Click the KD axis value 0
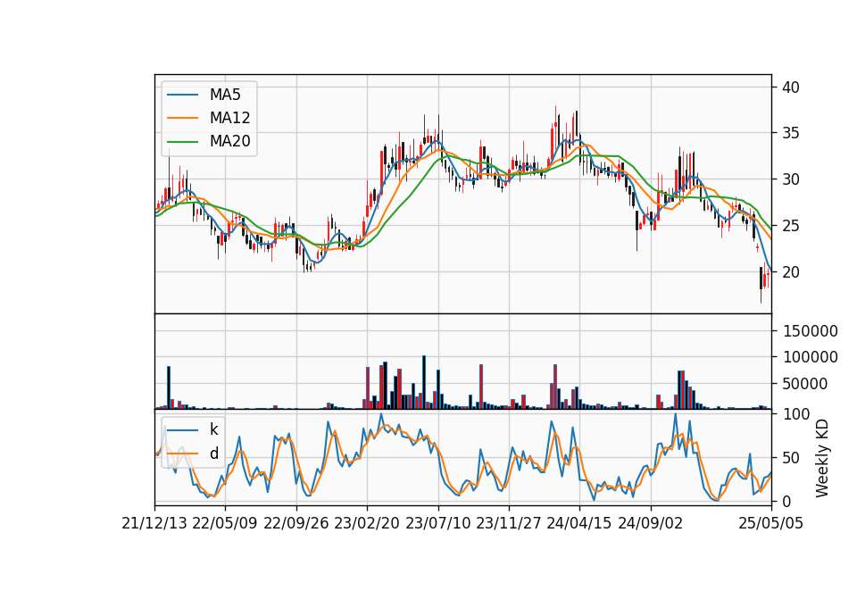This screenshot has height=616, width=857. pos(786,501)
